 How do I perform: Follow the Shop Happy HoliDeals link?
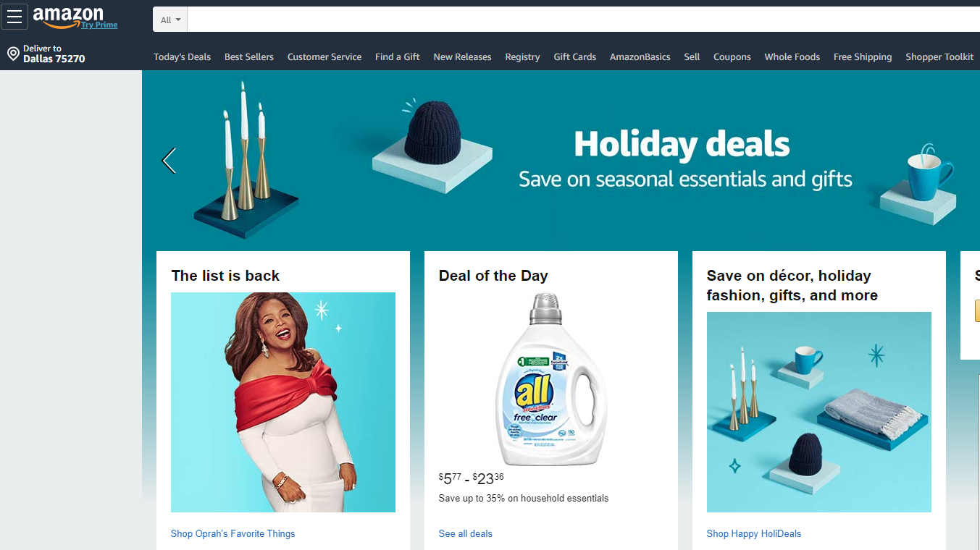coord(754,534)
